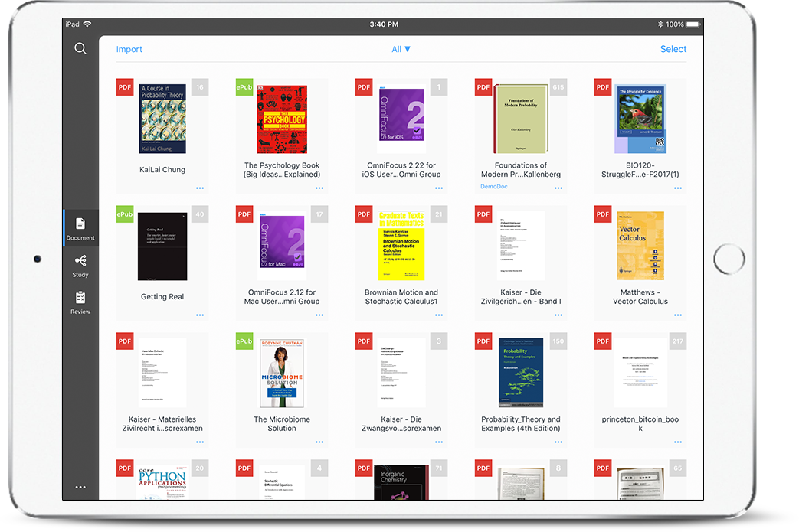The width and height of the screenshot is (799, 532).
Task: Open the search magnifier icon
Action: pos(80,49)
